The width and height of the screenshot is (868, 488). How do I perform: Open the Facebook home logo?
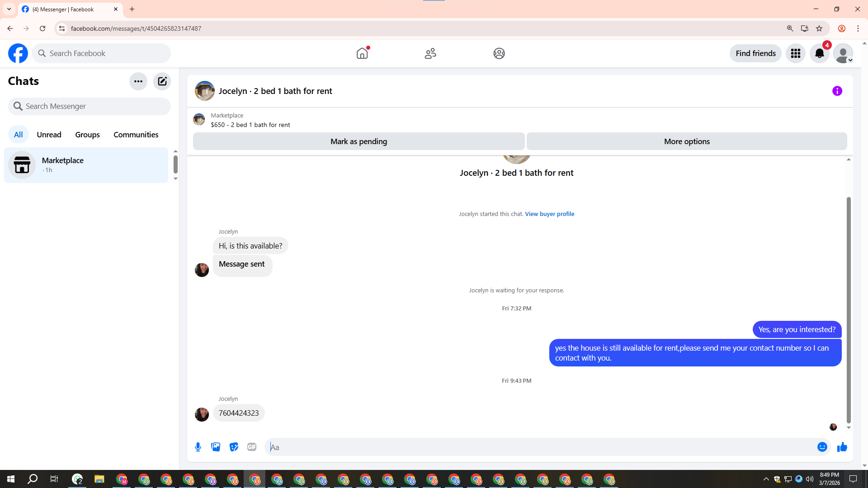(18, 53)
